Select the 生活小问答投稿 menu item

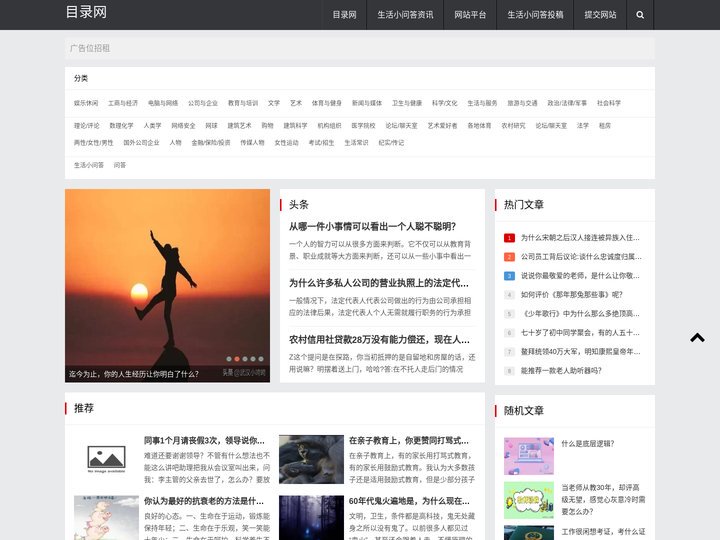tap(535, 15)
